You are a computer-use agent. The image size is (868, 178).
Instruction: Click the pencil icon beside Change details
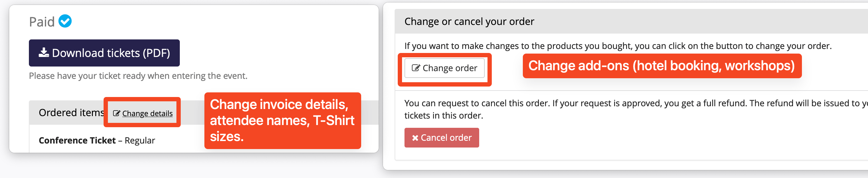coord(116,114)
